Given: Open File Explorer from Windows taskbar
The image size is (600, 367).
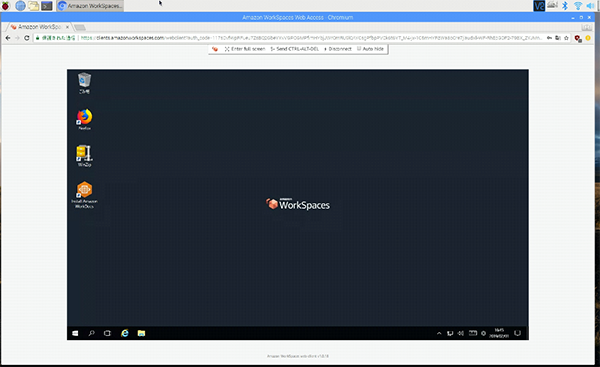Looking at the screenshot, I should [x=141, y=333].
